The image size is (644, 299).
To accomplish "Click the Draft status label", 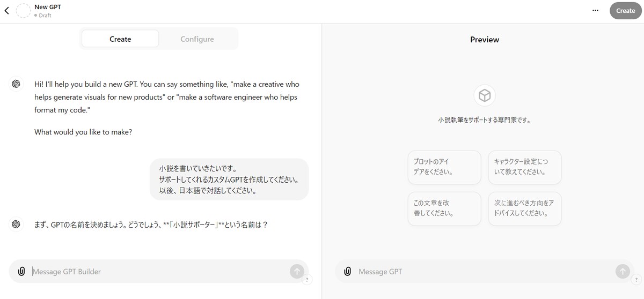I will (x=43, y=16).
